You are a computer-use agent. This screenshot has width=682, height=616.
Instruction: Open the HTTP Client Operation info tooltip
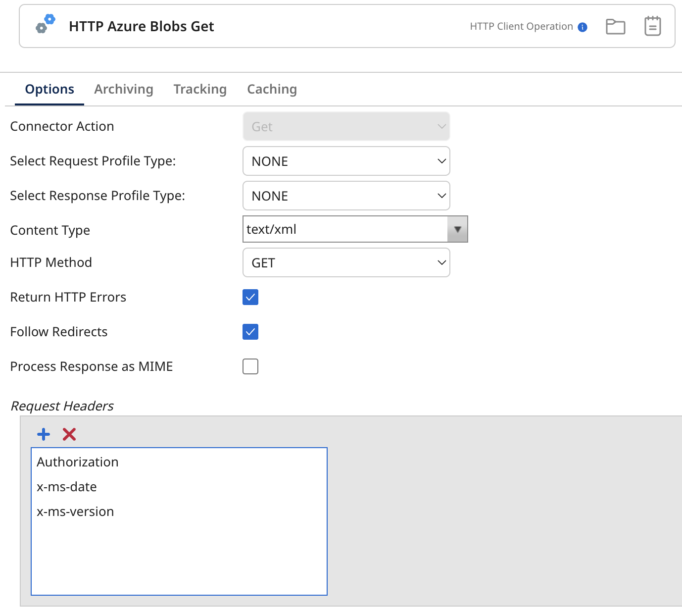pos(582,27)
